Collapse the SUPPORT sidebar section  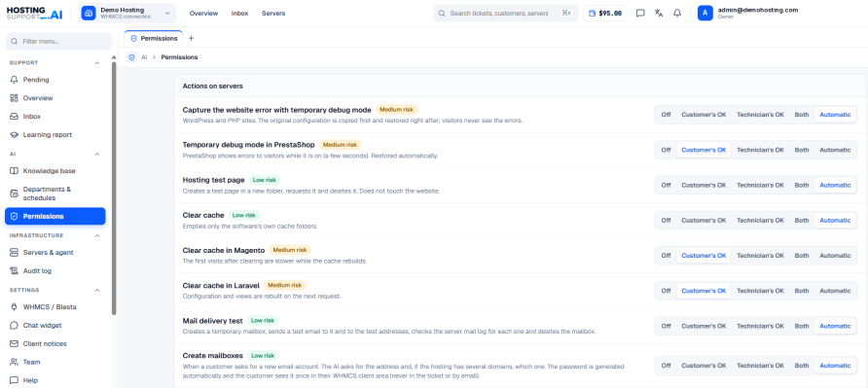click(97, 63)
